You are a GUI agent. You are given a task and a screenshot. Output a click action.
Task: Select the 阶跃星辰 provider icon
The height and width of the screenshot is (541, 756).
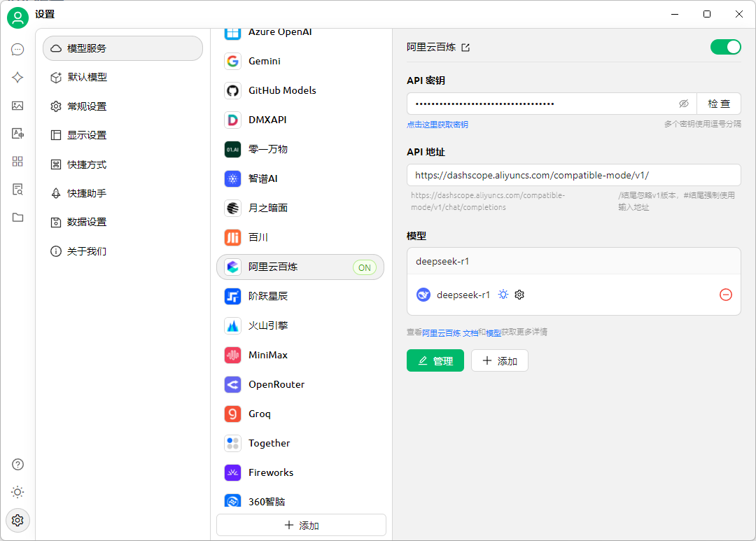coord(233,296)
